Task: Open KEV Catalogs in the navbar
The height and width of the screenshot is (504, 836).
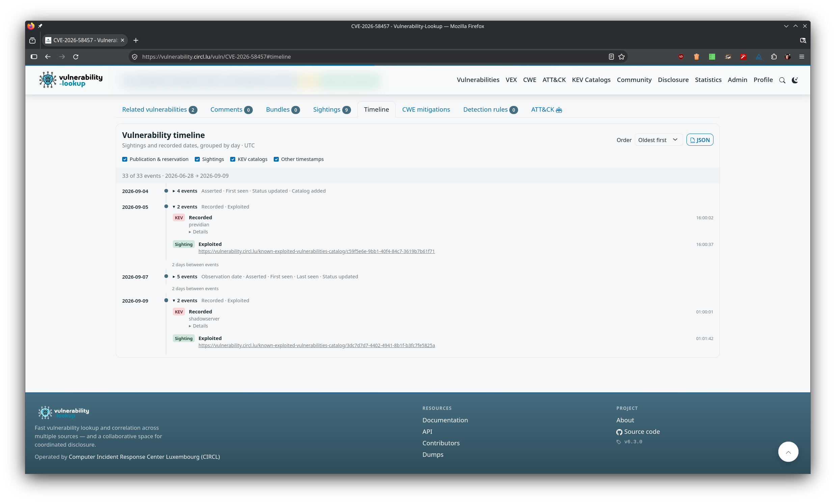Action: tap(591, 80)
